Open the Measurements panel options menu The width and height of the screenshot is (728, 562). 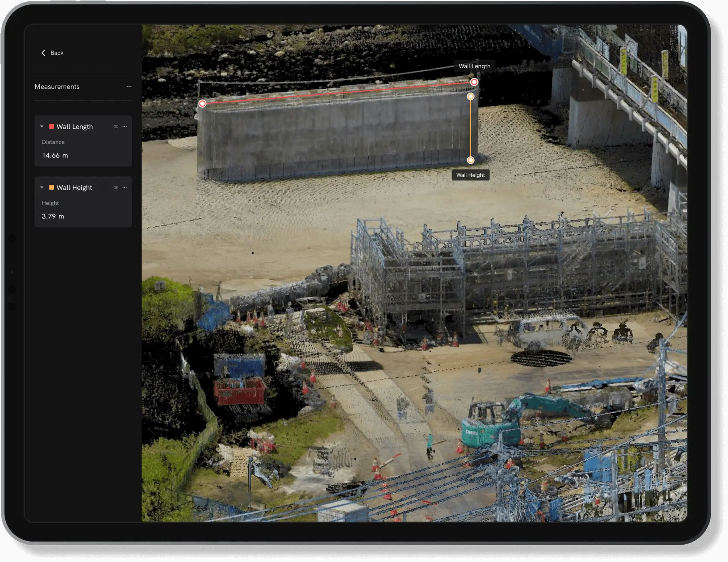click(129, 86)
